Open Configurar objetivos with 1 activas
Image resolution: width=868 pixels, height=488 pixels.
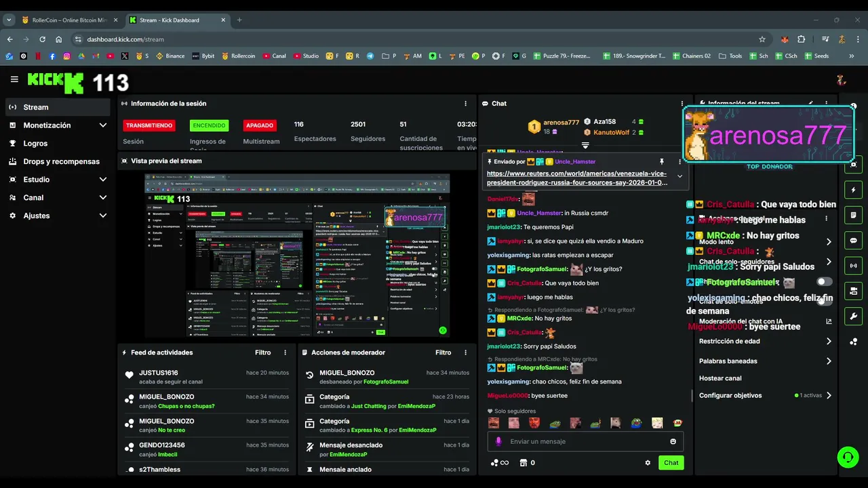click(765, 395)
